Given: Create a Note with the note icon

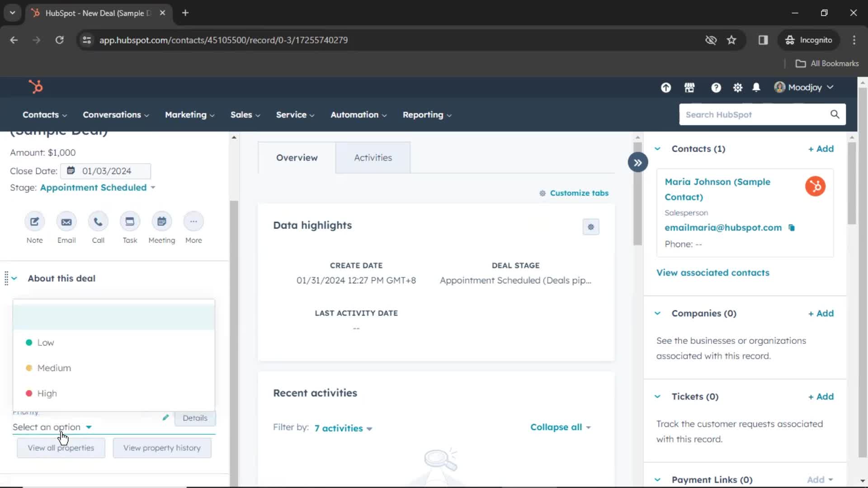Looking at the screenshot, I should click(x=35, y=221).
